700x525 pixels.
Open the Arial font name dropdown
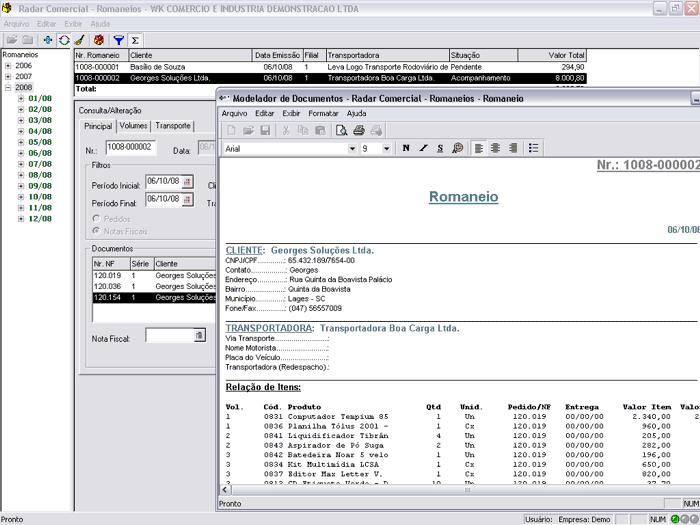(x=352, y=148)
